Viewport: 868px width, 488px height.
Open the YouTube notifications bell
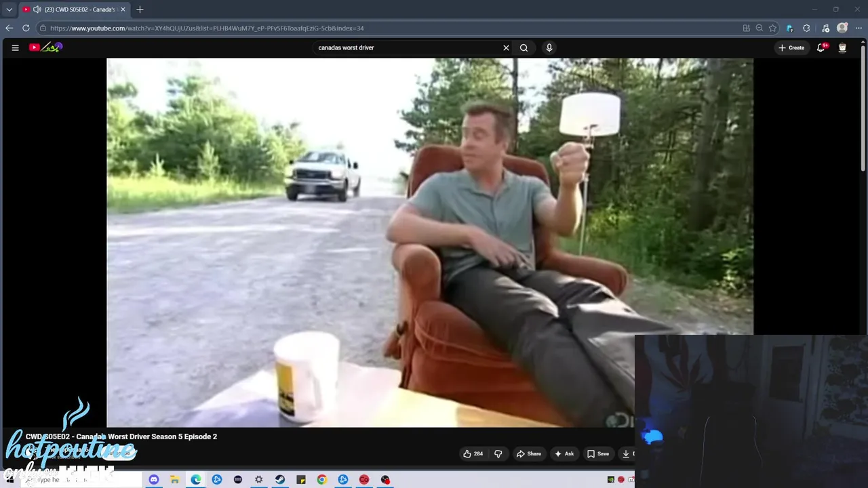click(x=821, y=47)
